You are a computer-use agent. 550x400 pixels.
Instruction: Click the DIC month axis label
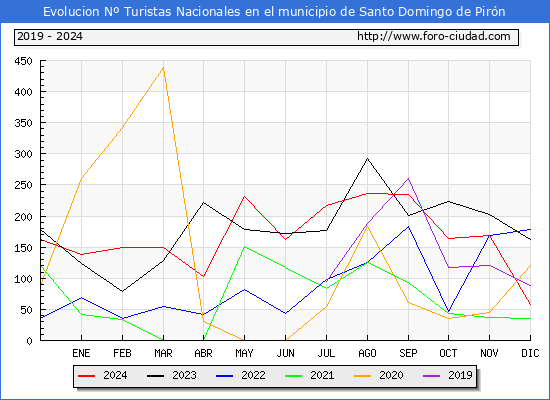tap(530, 353)
